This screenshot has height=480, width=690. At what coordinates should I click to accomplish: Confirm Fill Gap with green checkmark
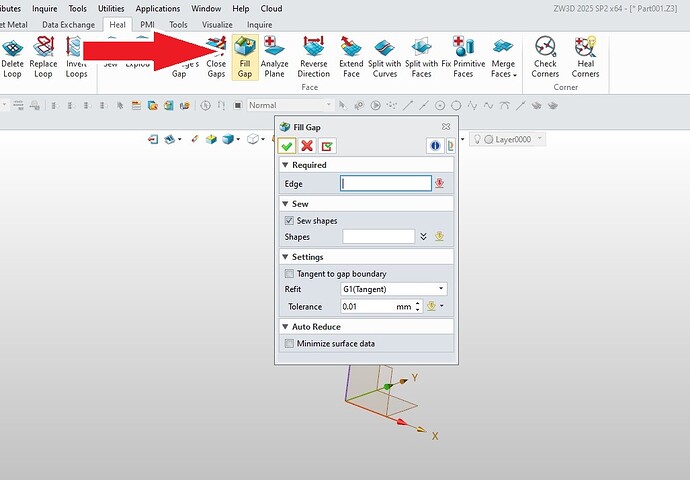click(287, 146)
